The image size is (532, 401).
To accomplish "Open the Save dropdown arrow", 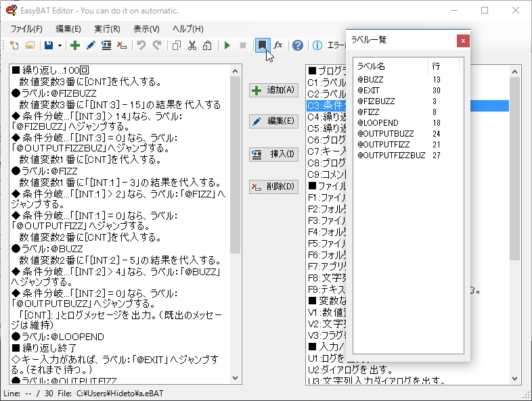I will pyautogui.click(x=60, y=45).
